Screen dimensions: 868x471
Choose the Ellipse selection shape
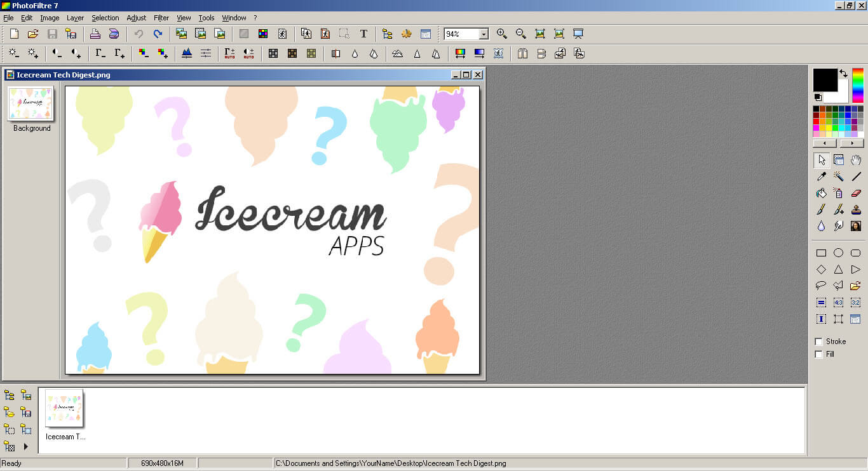[x=838, y=253]
